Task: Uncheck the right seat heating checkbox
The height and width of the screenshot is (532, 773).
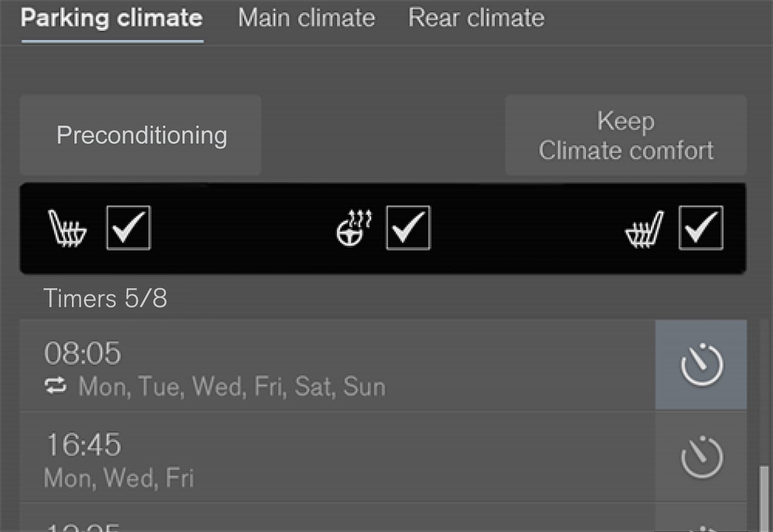Action: coord(701,228)
